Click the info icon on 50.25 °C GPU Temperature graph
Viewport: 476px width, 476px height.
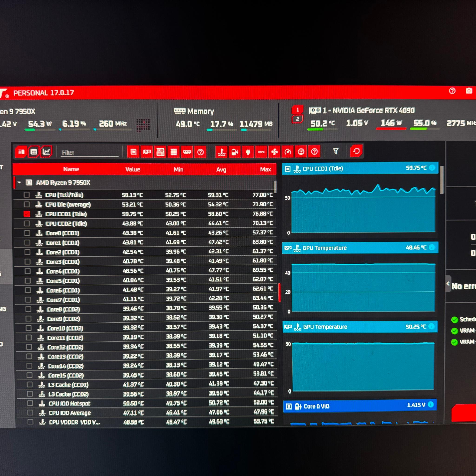tap(431, 327)
